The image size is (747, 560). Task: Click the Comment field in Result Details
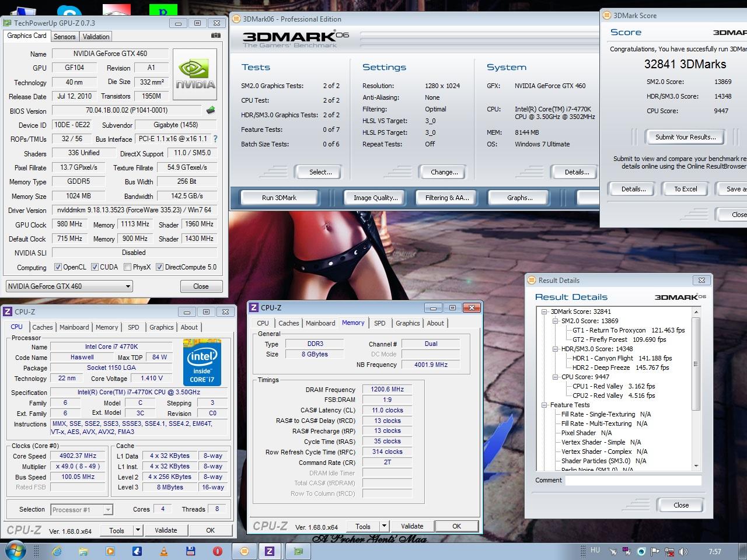(633, 481)
